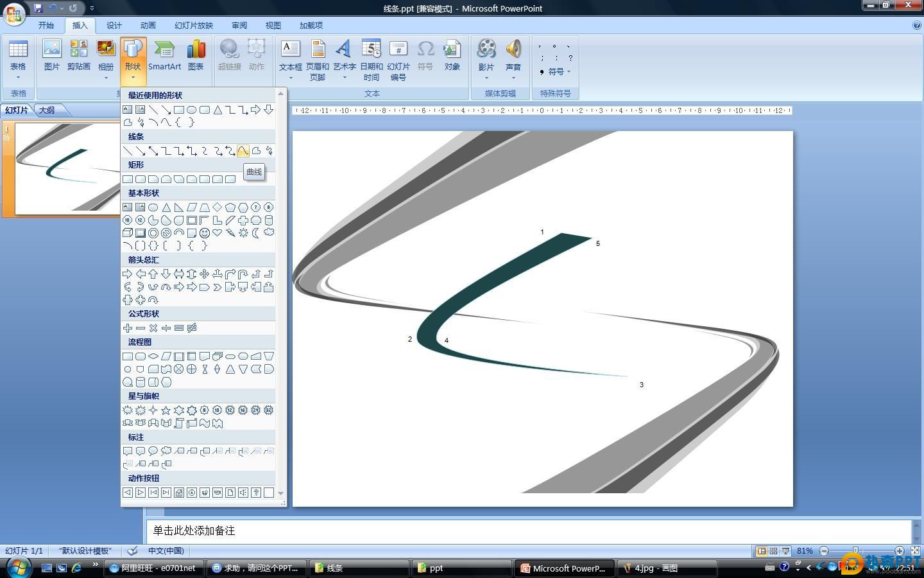Choose the smiley face basic shape
This screenshot has height=578, width=924.
204,233
